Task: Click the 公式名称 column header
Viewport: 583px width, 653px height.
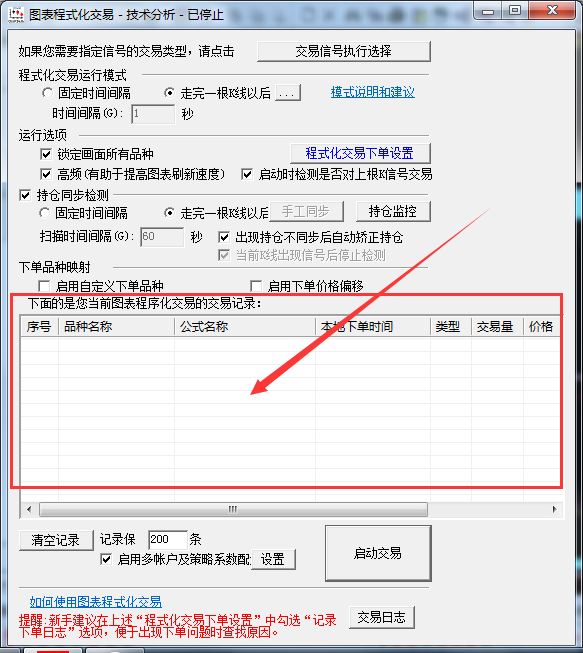Action: tap(245, 326)
